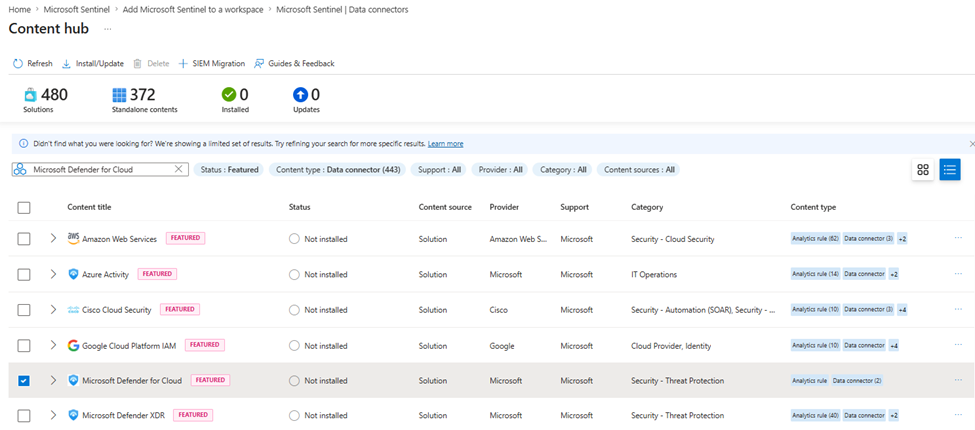975x430 pixels.
Task: Click the +4 tag on Cisco Cloud Security row
Action: pos(902,309)
